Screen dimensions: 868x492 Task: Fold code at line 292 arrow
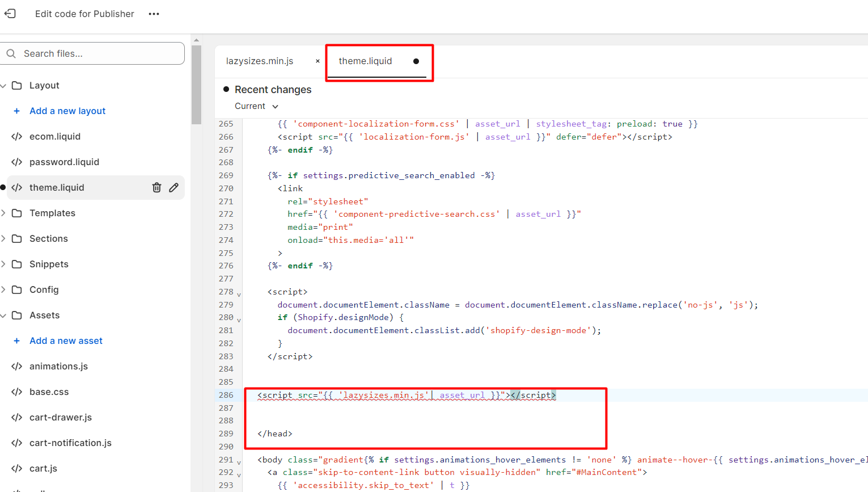(239, 475)
